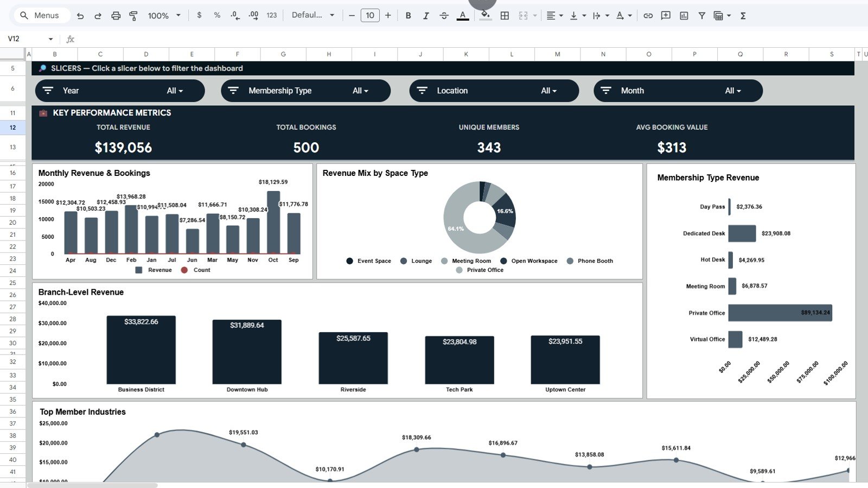Increase font size with plus button
This screenshot has width=868, height=488.
click(x=388, y=15)
